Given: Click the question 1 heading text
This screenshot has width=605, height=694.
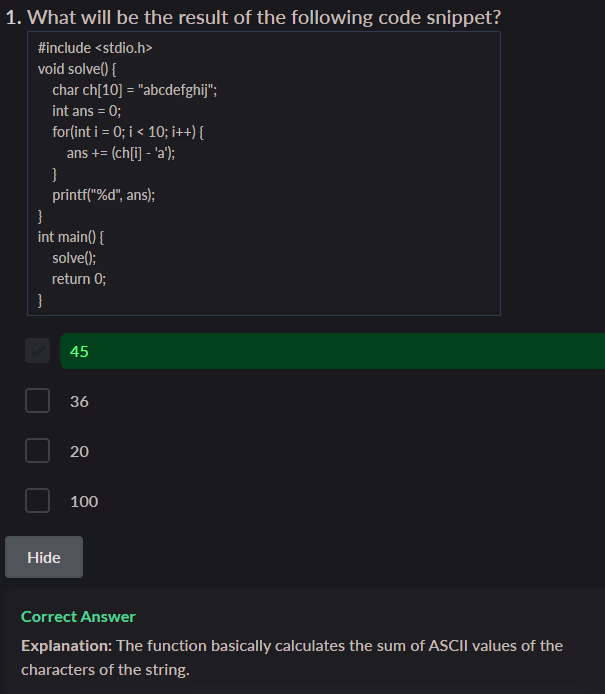Looking at the screenshot, I should pyautogui.click(x=254, y=17).
